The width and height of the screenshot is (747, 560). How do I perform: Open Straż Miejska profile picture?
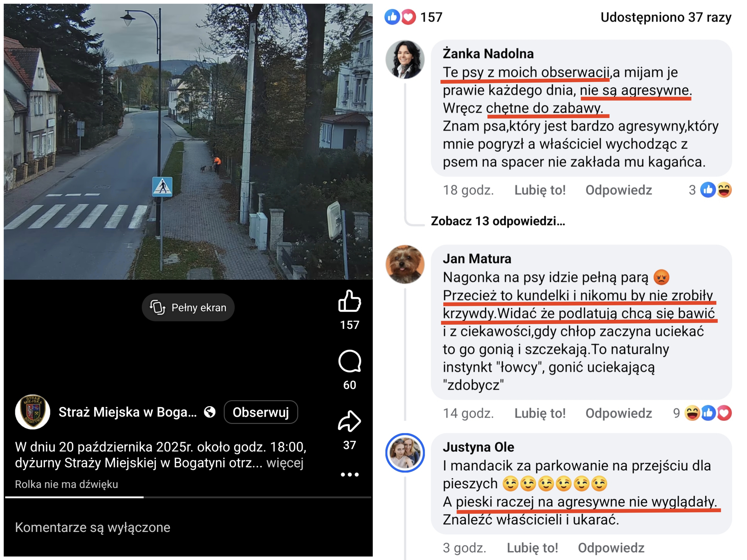33,412
